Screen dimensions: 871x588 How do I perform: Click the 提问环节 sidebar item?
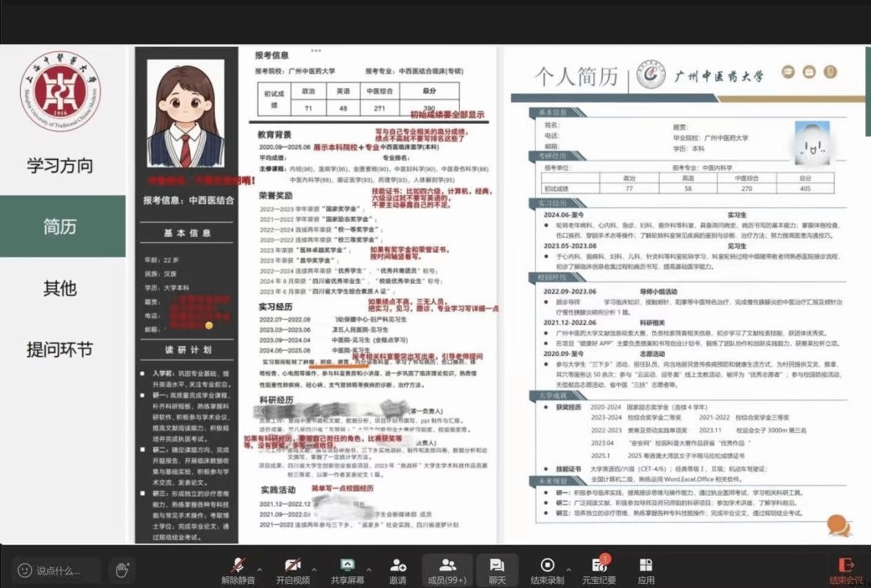(60, 349)
